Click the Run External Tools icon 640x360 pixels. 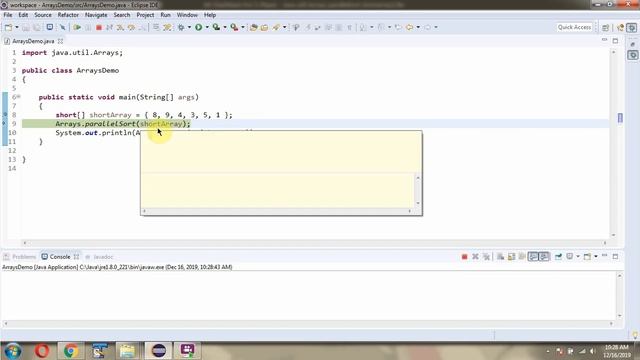pyautogui.click(x=234, y=27)
